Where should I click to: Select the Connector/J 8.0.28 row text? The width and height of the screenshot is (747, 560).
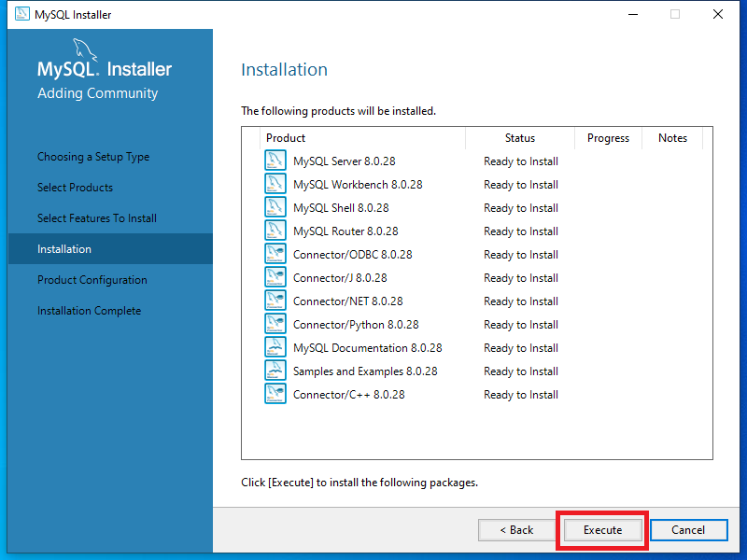(340, 277)
